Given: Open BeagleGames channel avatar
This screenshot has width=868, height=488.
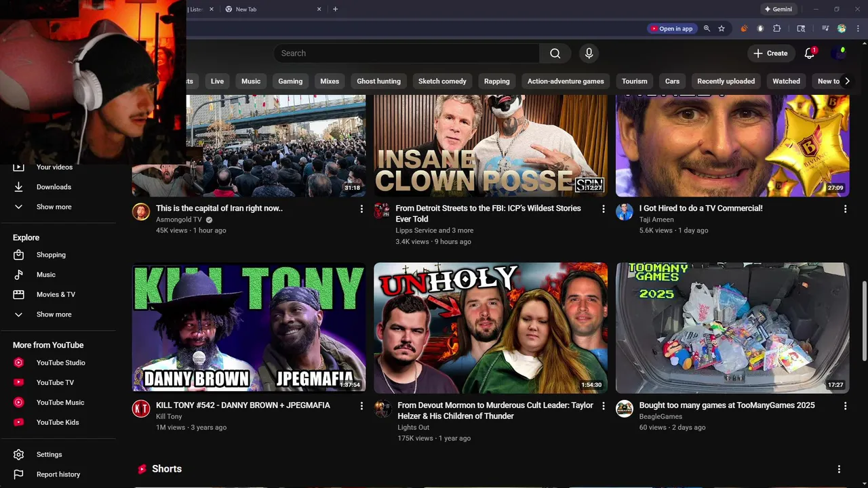Looking at the screenshot, I should tap(625, 408).
